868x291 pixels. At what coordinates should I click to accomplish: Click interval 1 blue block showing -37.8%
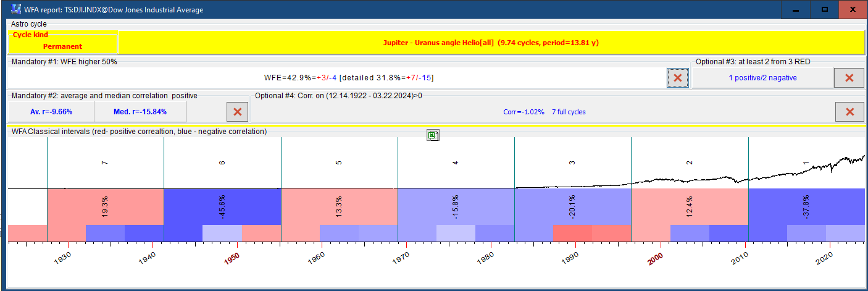[806, 206]
